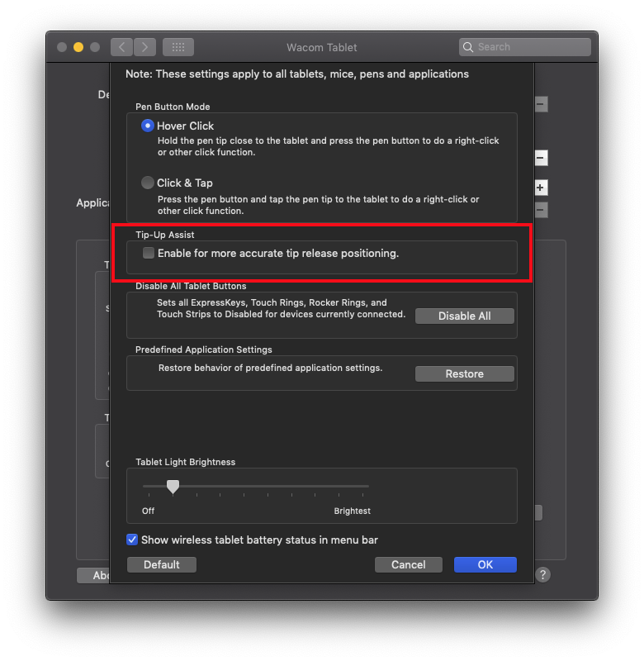Select the Hover Click pen button mode
Screen dimensions: 644x661
tap(148, 126)
